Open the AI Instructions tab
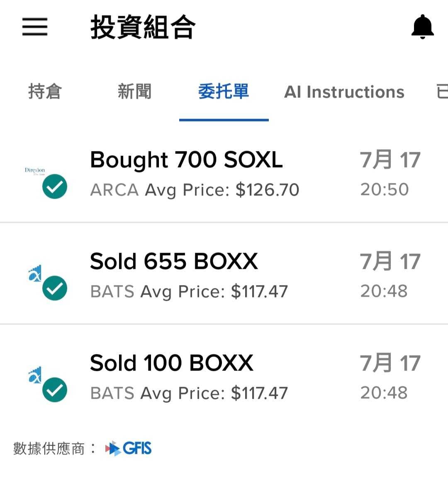 pyautogui.click(x=344, y=92)
